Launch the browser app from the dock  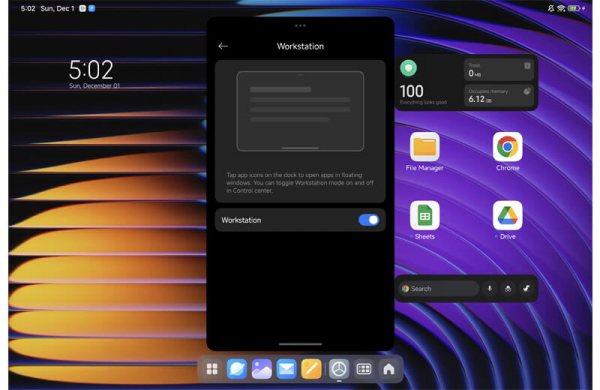[x=236, y=369]
